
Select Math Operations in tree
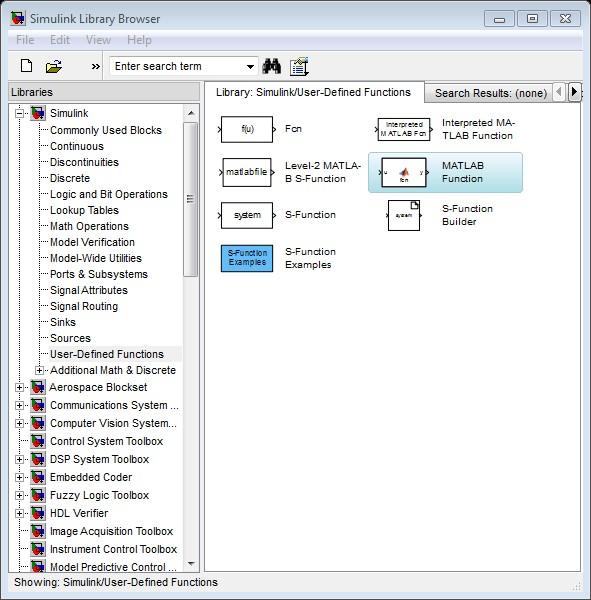point(90,227)
